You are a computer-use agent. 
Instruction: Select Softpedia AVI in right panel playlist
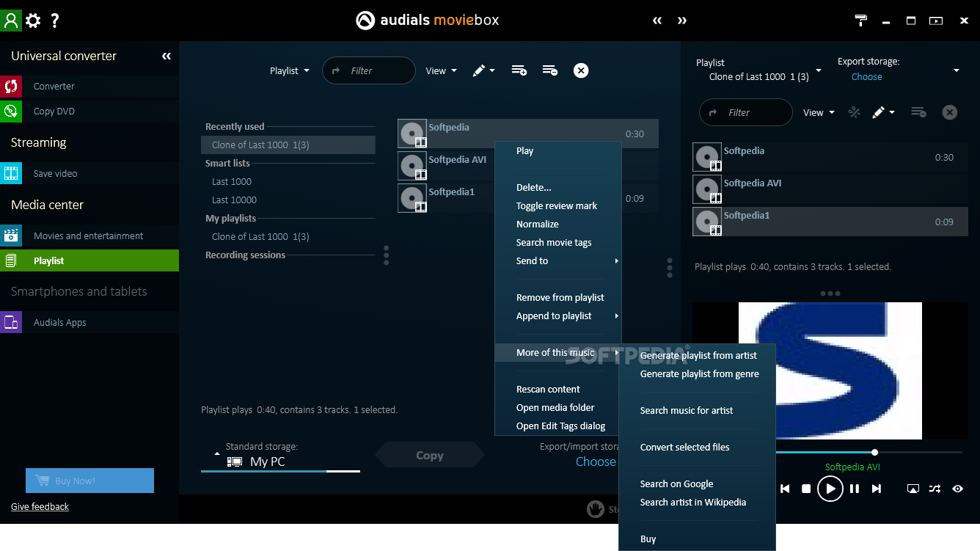pyautogui.click(x=830, y=189)
